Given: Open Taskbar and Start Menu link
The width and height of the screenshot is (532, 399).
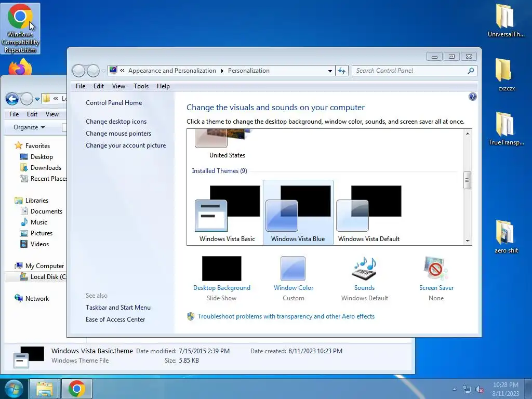Looking at the screenshot, I should coord(118,308).
